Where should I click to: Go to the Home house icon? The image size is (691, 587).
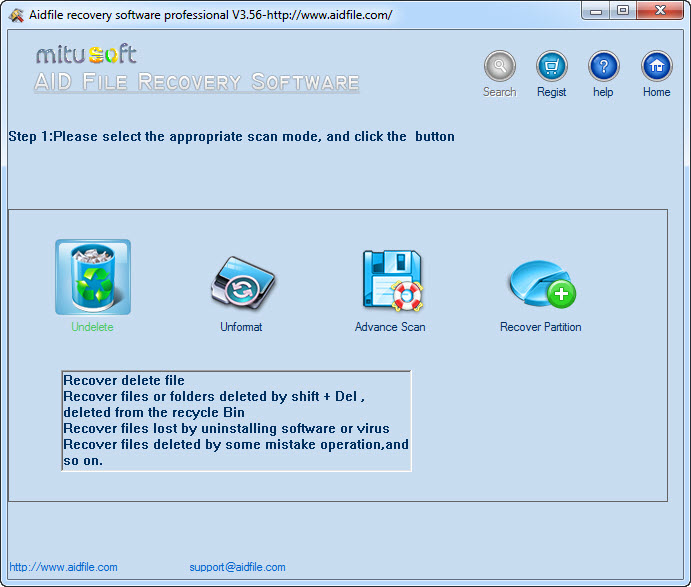[x=657, y=66]
